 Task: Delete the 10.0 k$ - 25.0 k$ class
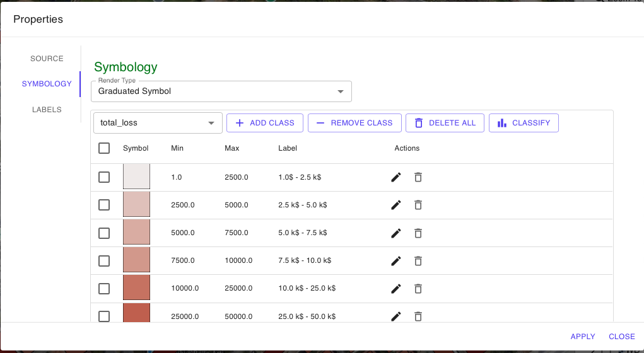point(418,288)
